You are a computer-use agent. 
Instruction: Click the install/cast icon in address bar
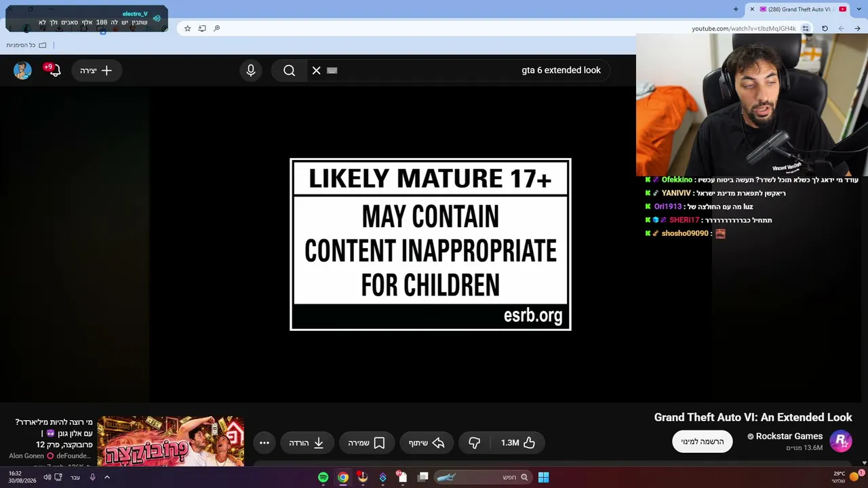pyautogui.click(x=202, y=28)
